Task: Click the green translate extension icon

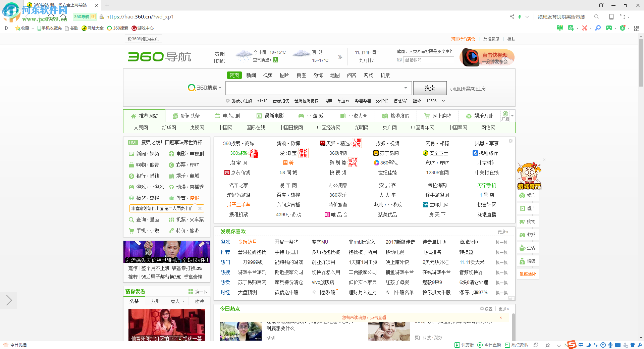Action: (571, 28)
